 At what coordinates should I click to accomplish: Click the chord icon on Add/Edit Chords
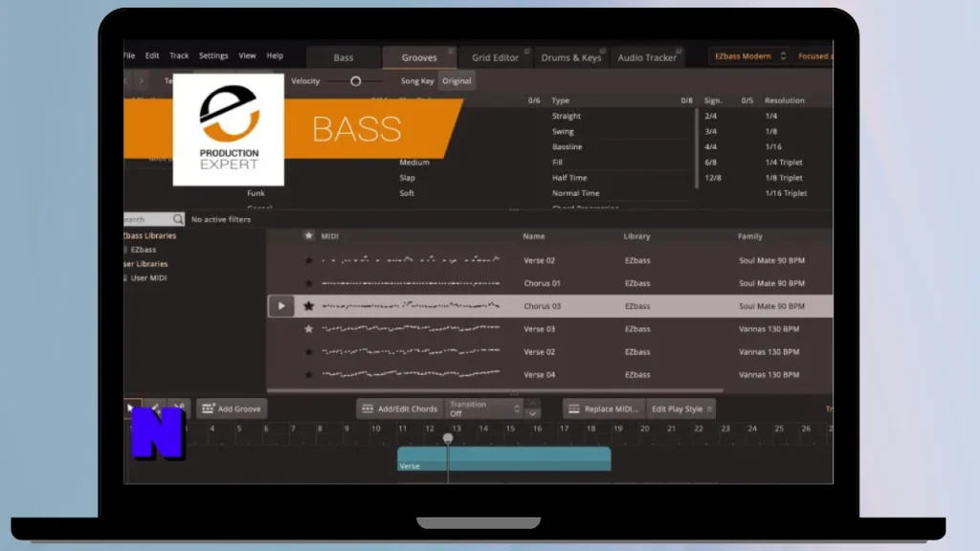367,408
